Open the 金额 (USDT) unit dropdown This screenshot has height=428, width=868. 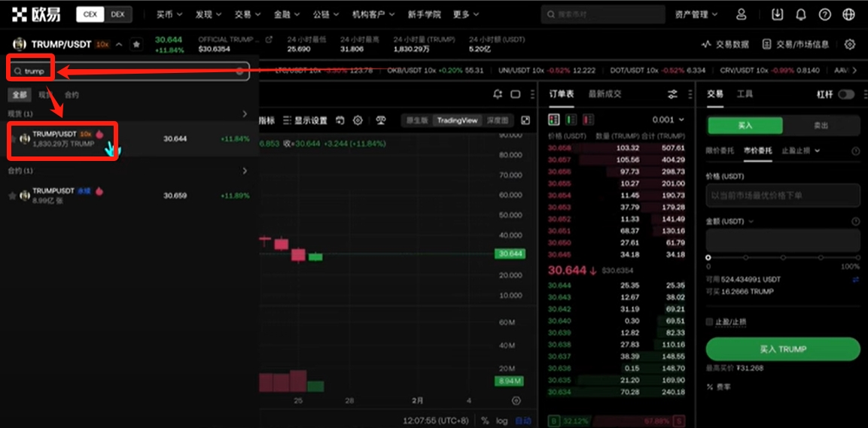click(x=729, y=221)
